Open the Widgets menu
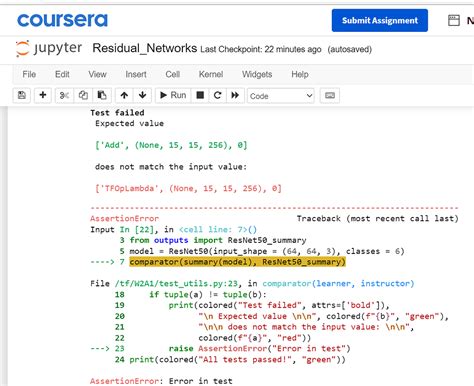Viewport: 474px width, 386px height. 257,74
